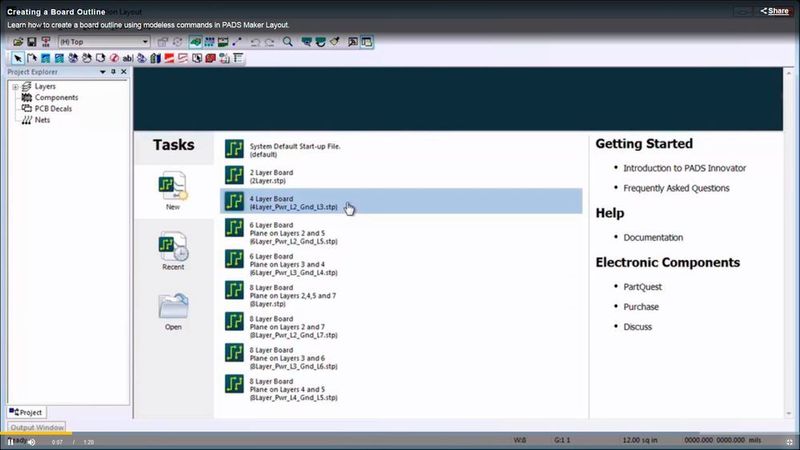The height and width of the screenshot is (450, 800).
Task: Open the PartQuest link
Action: [x=642, y=287]
